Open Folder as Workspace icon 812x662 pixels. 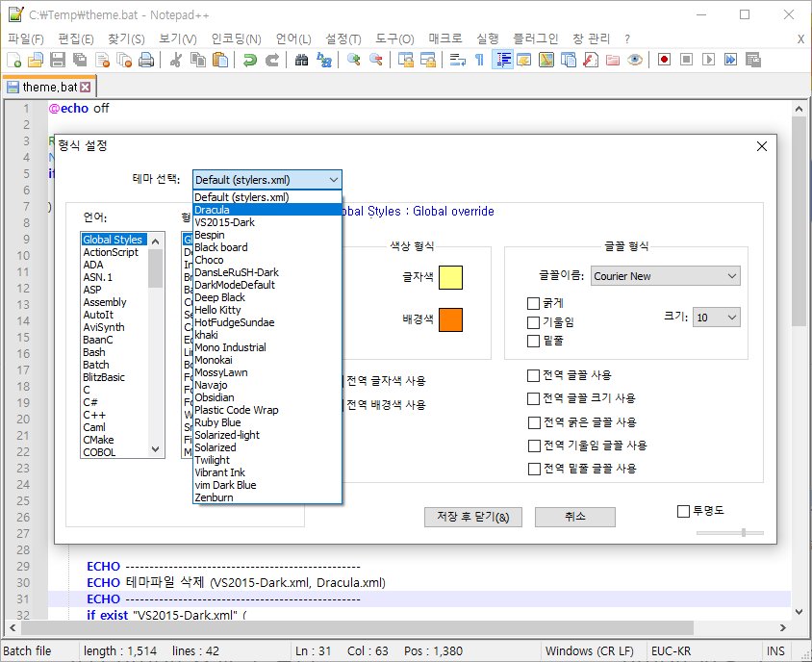point(613,60)
